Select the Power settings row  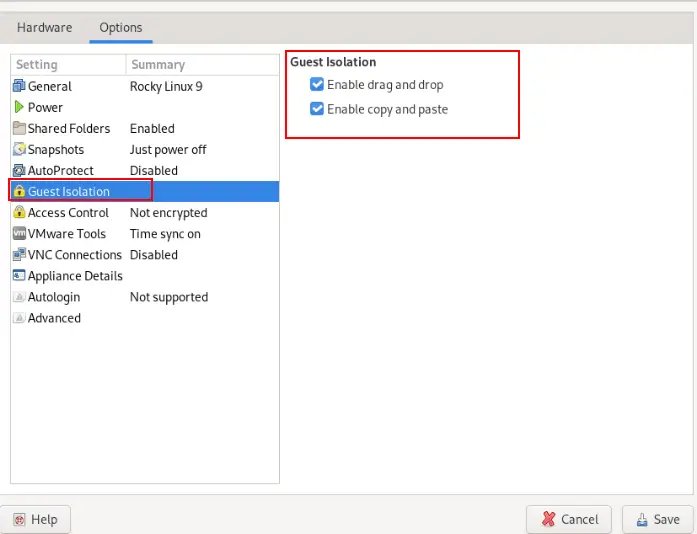pos(145,107)
